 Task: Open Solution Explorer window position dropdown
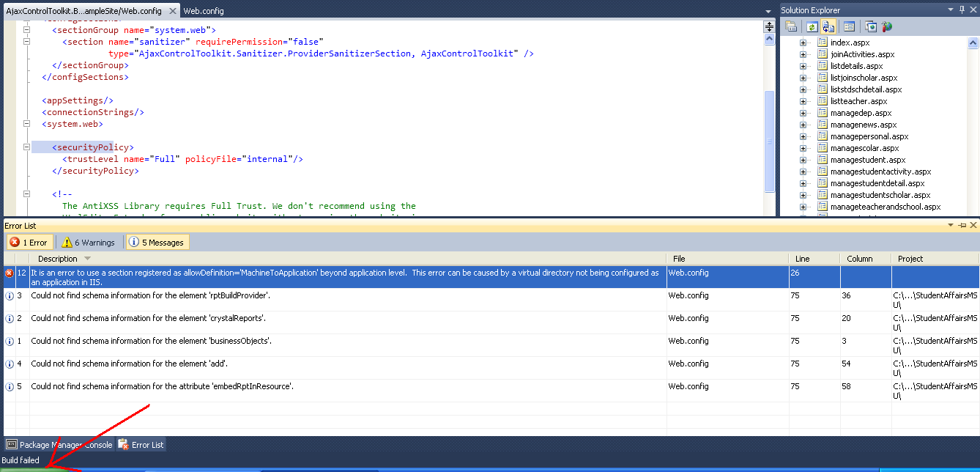(951, 10)
